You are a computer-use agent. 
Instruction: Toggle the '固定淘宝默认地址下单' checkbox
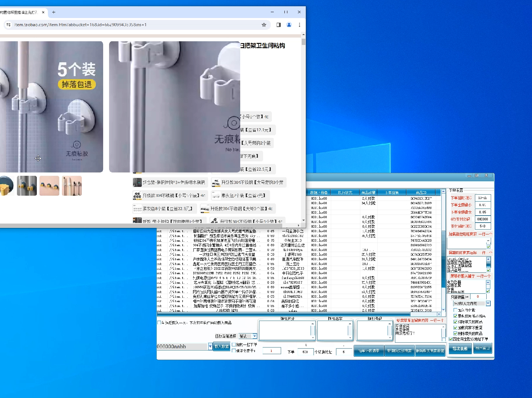coord(451,339)
